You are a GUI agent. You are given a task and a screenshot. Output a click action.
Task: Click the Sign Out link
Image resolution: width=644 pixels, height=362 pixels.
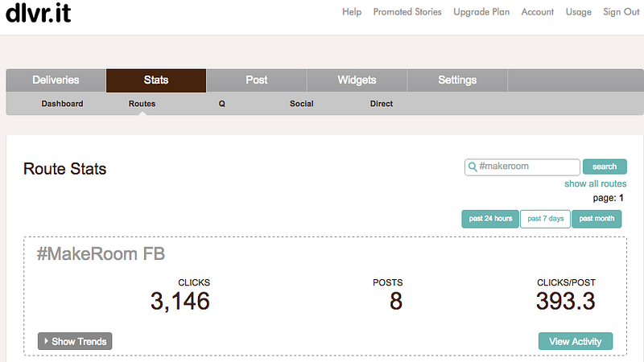point(621,12)
